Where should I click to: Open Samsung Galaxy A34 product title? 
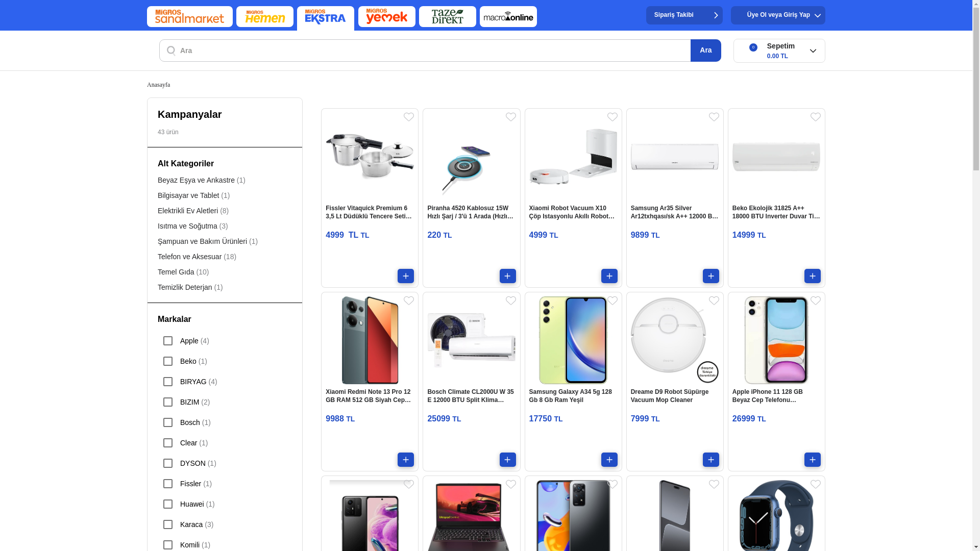571,396
